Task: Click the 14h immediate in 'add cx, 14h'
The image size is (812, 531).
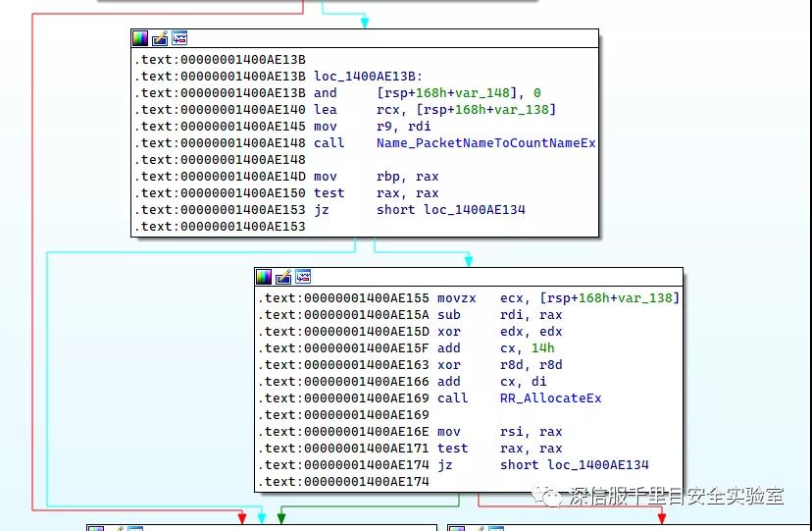Action: (543, 348)
